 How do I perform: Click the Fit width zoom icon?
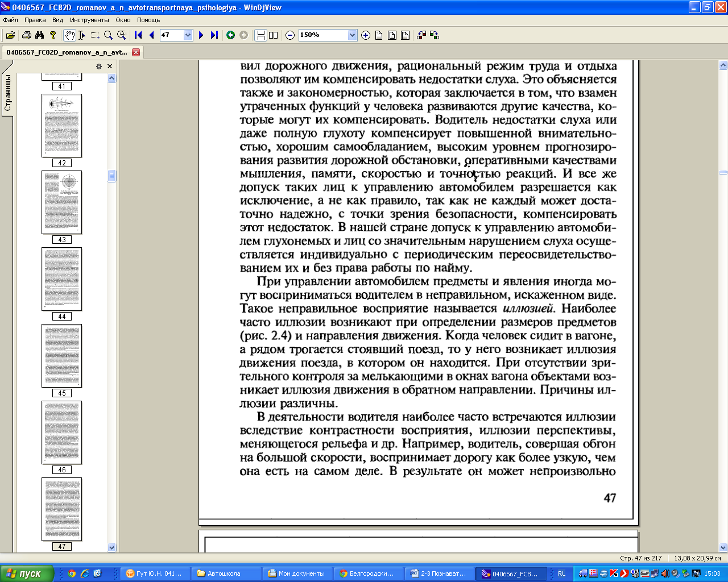405,35
